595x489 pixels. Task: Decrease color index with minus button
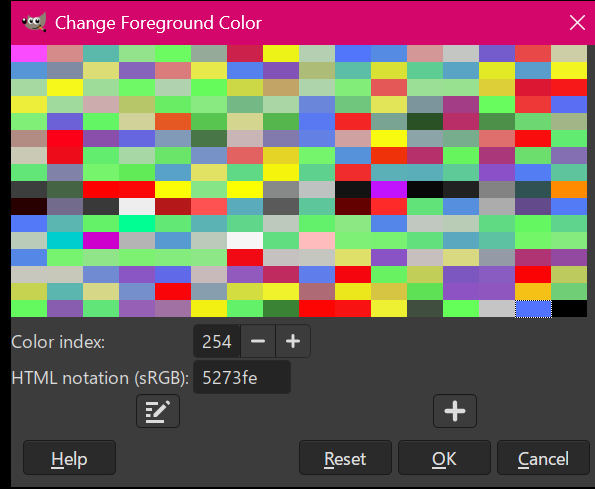258,341
